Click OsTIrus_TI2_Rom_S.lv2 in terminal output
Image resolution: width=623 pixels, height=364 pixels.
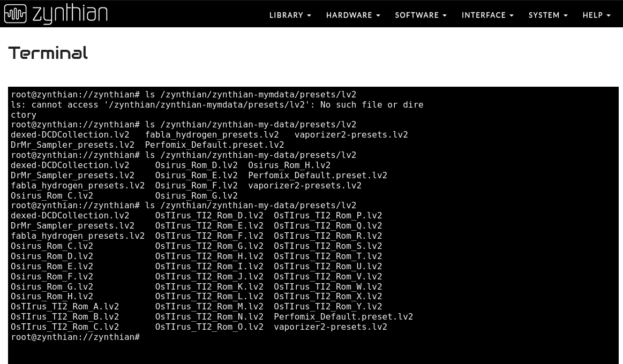coord(328,246)
